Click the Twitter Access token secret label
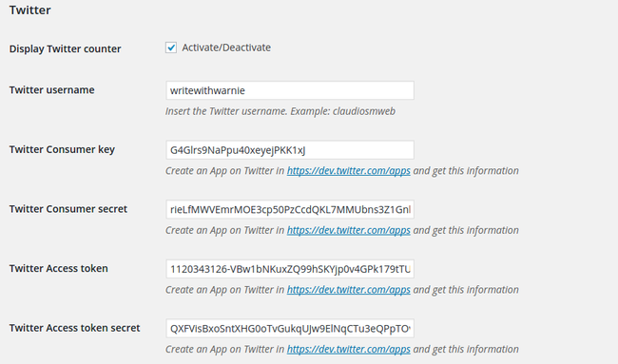The width and height of the screenshot is (618, 364). 74,328
